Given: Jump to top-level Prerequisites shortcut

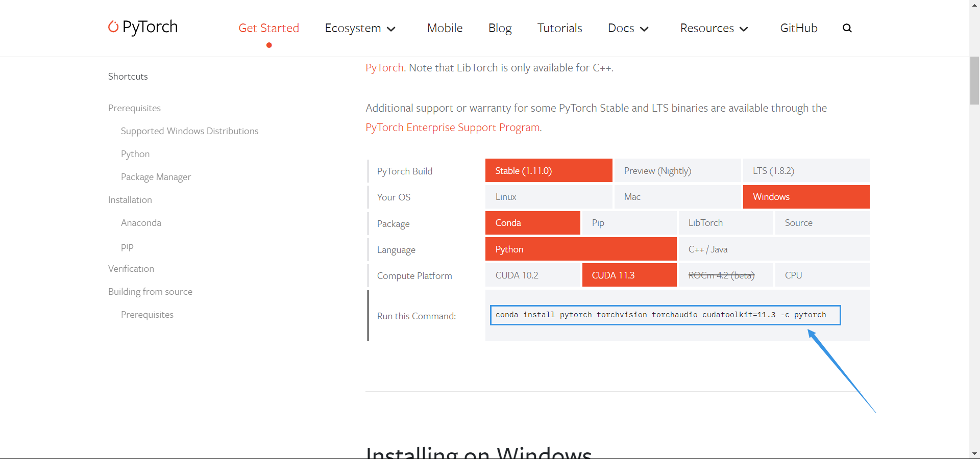Looking at the screenshot, I should [134, 108].
